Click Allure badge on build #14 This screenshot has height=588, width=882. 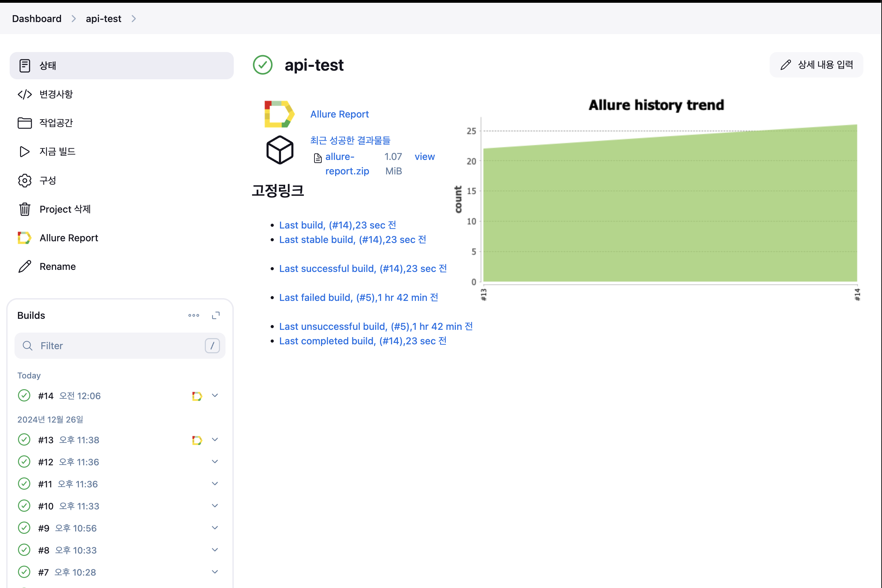point(197,396)
